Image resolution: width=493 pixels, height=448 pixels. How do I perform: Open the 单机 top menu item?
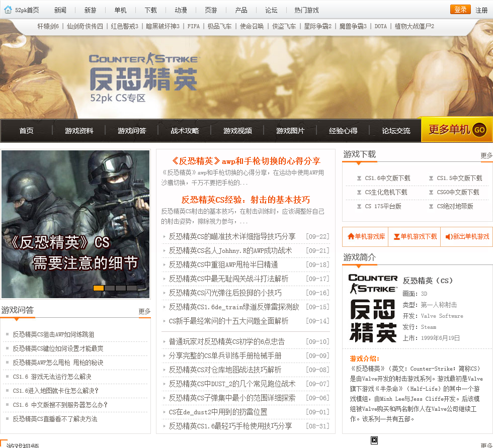120,10
